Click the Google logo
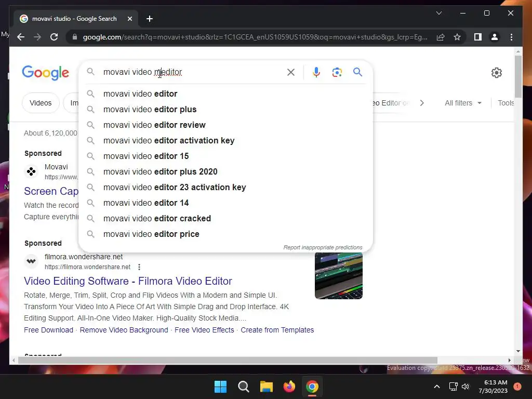 [46, 73]
